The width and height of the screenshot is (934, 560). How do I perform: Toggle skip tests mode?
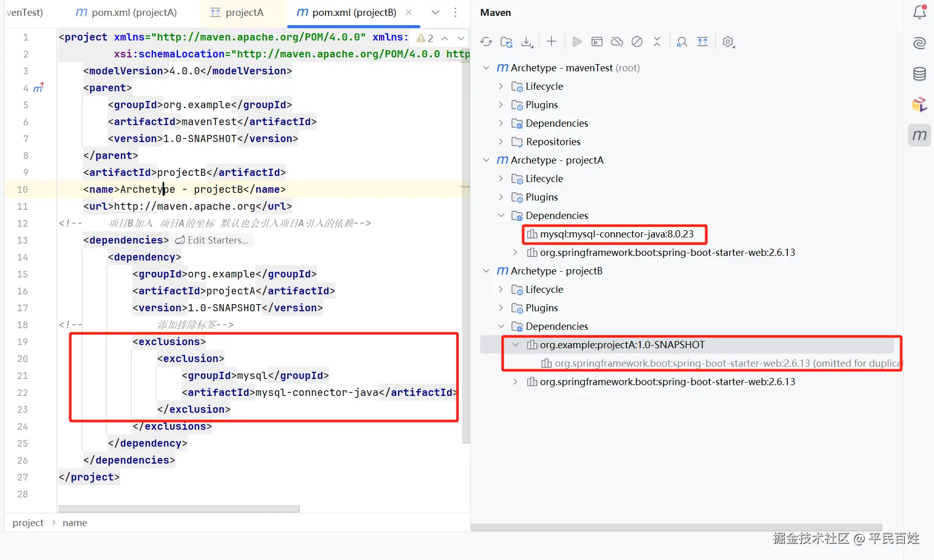pos(637,42)
